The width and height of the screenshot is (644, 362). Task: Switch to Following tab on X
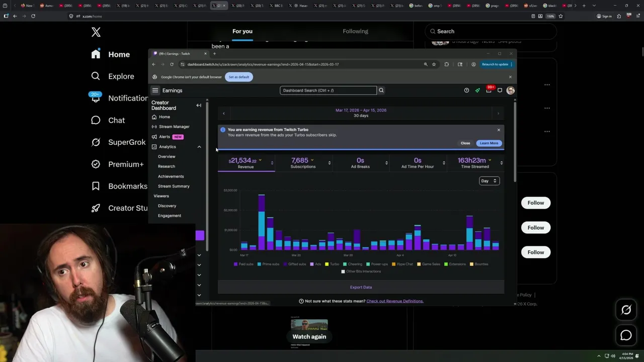[356, 31]
